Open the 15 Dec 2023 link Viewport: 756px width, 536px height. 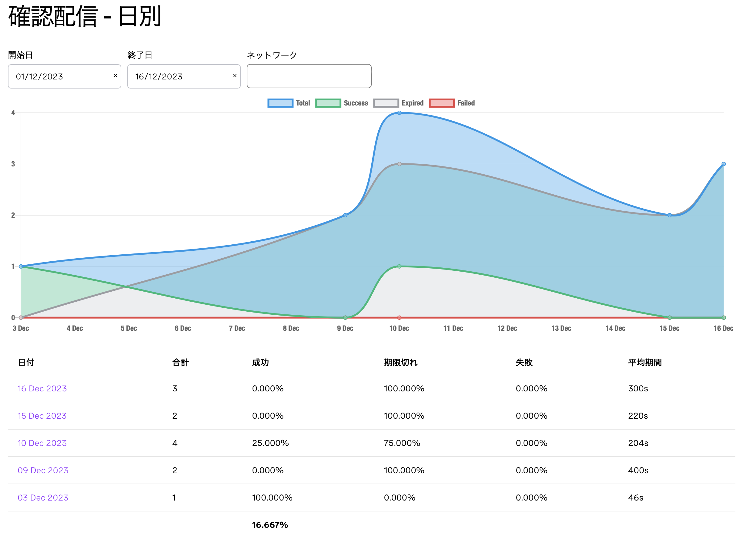pyautogui.click(x=42, y=416)
